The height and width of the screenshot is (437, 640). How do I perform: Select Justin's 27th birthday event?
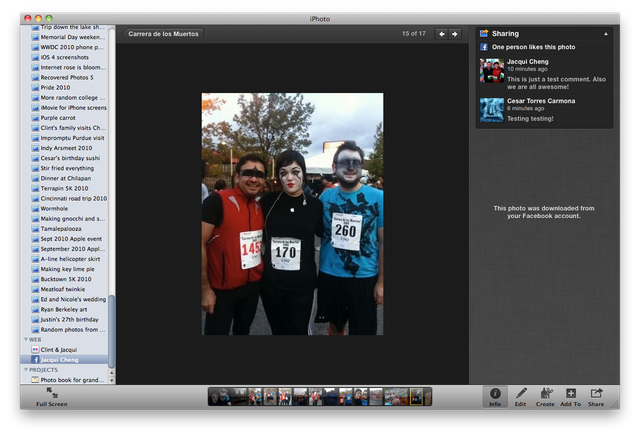tap(64, 319)
